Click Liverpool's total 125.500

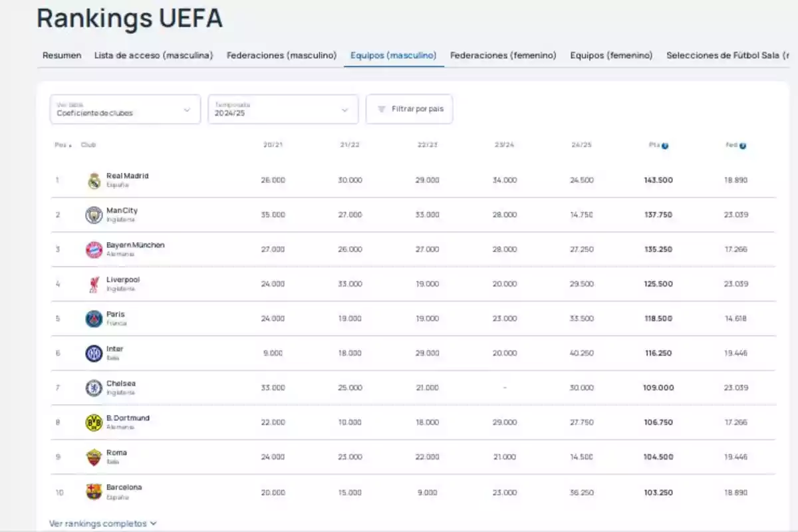coord(658,284)
